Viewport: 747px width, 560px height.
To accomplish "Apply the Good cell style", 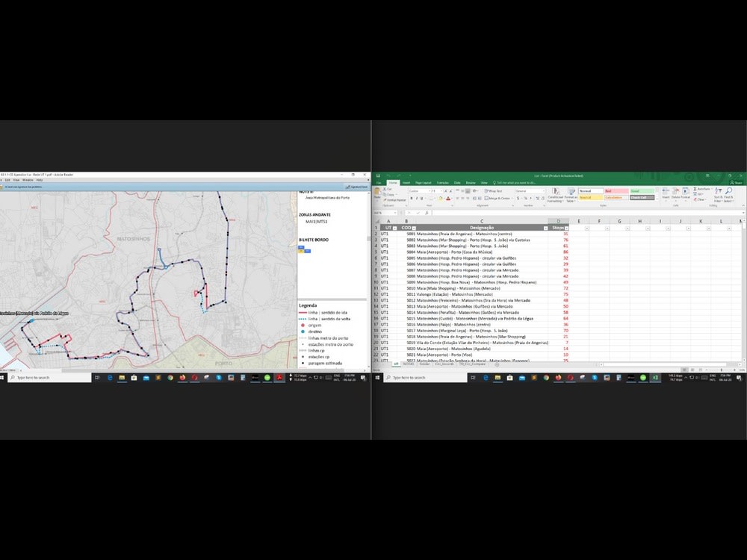I will click(x=642, y=191).
